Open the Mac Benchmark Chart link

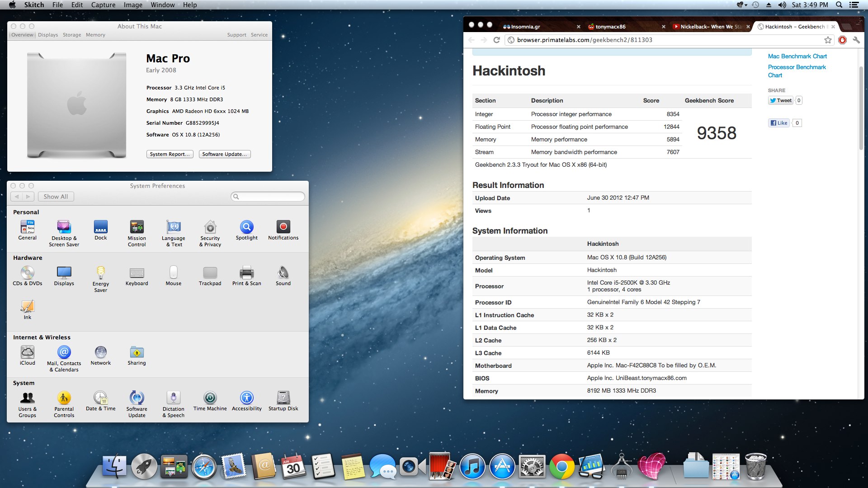coord(797,56)
